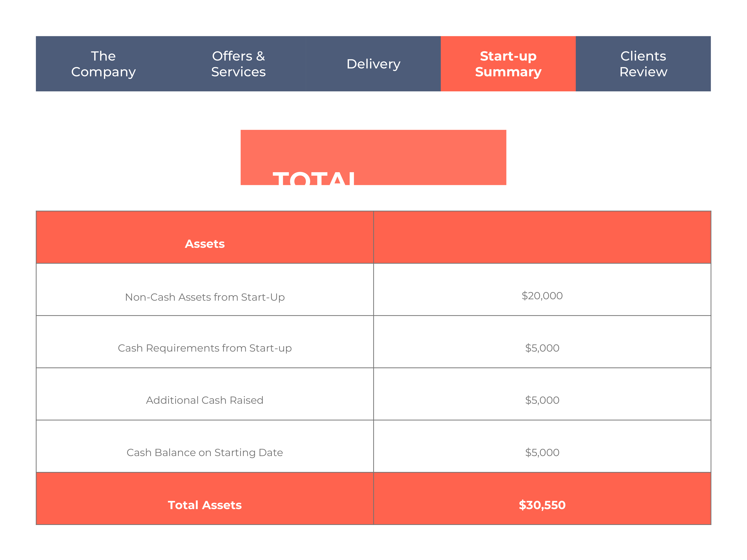Select Non-Cash Assets from Start-Up row label
747x560 pixels.
pyautogui.click(x=205, y=297)
